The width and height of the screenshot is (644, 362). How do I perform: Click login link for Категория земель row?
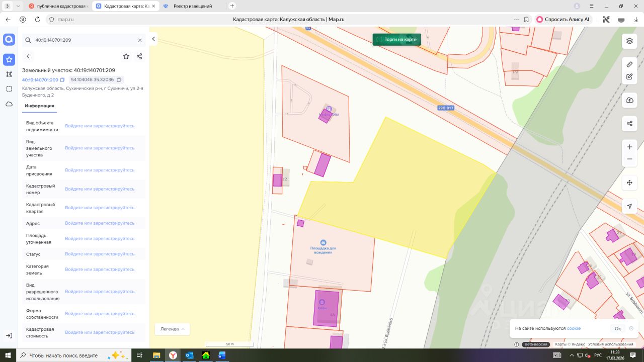pyautogui.click(x=100, y=269)
